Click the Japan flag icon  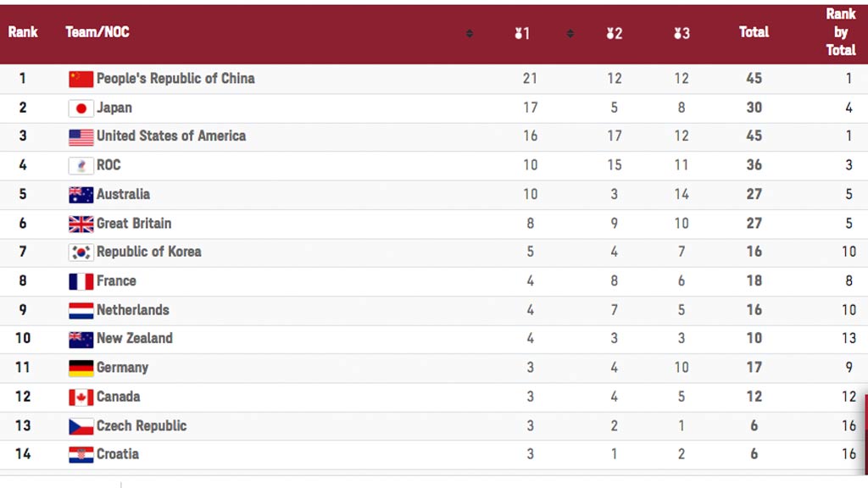[81, 108]
